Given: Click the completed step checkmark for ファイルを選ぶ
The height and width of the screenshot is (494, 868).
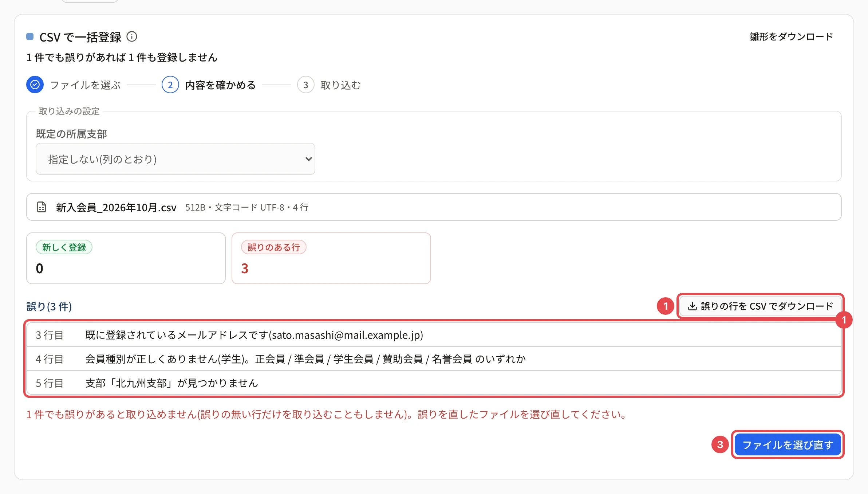Looking at the screenshot, I should (x=35, y=85).
